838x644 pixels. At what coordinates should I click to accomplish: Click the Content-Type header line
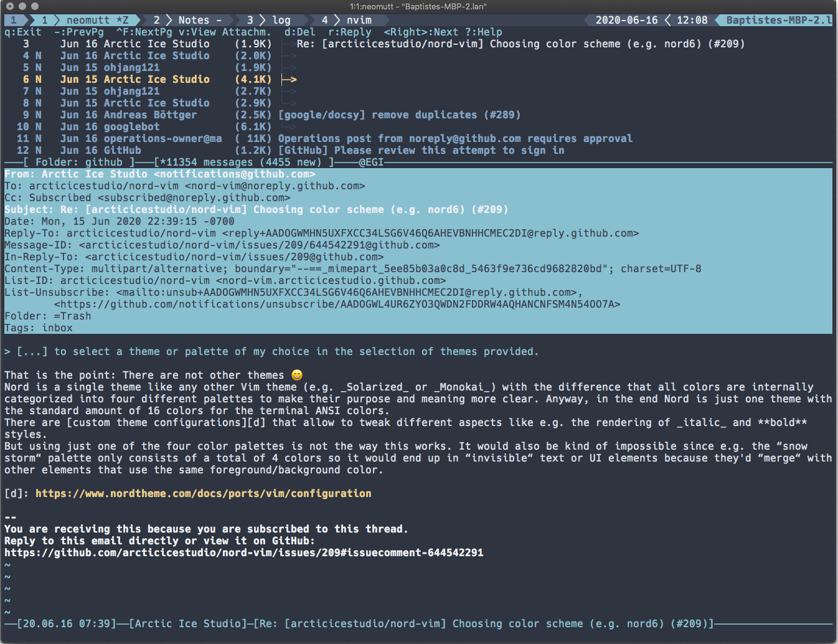(x=353, y=268)
